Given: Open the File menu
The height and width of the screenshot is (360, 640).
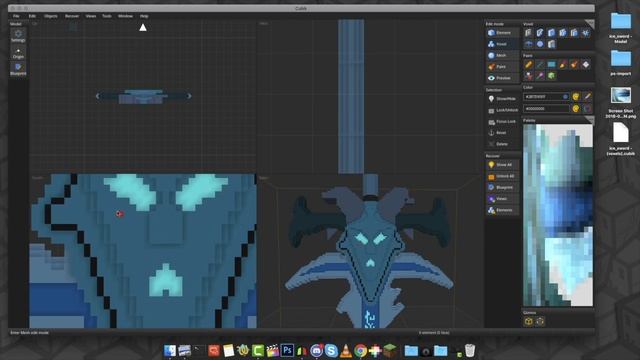Looking at the screenshot, I should click(16, 16).
